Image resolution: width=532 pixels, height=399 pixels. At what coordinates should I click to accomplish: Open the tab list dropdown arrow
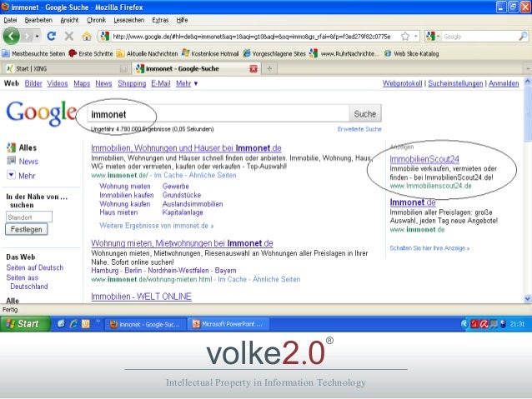click(x=528, y=69)
